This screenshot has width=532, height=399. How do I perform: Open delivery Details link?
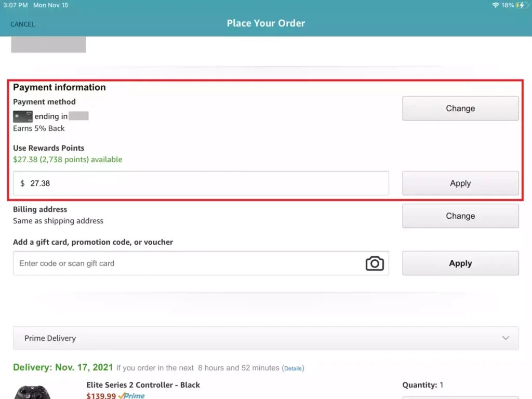(x=293, y=368)
